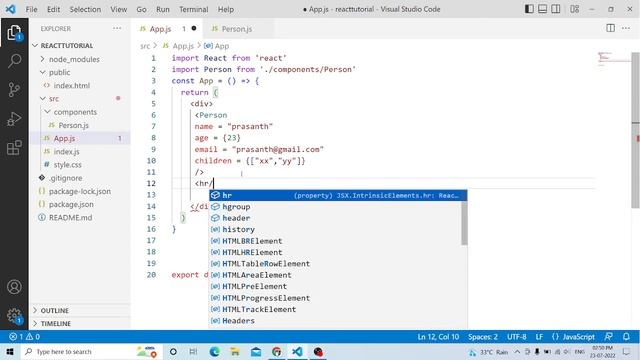Open the Accounts menu icon
The height and width of the screenshot is (360, 640).
(14, 287)
